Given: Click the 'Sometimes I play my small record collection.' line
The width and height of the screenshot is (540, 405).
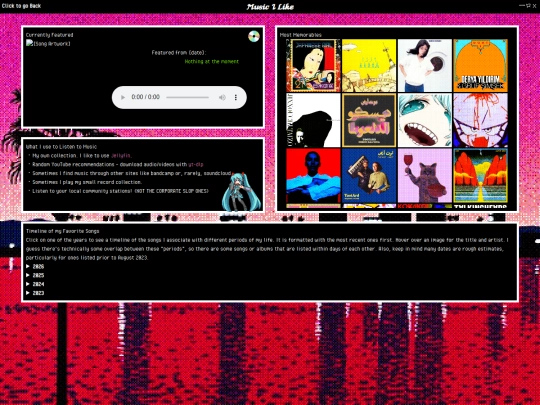Looking at the screenshot, I should tap(87, 182).
